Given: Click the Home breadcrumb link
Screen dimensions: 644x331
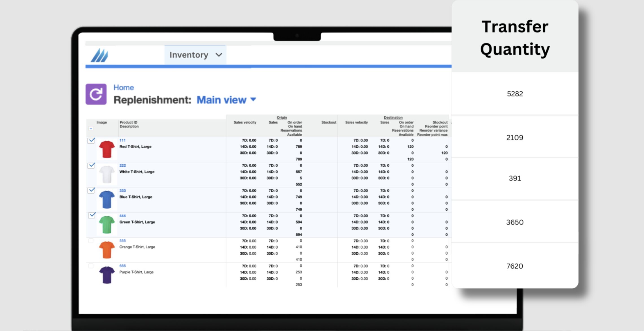Looking at the screenshot, I should click(124, 87).
